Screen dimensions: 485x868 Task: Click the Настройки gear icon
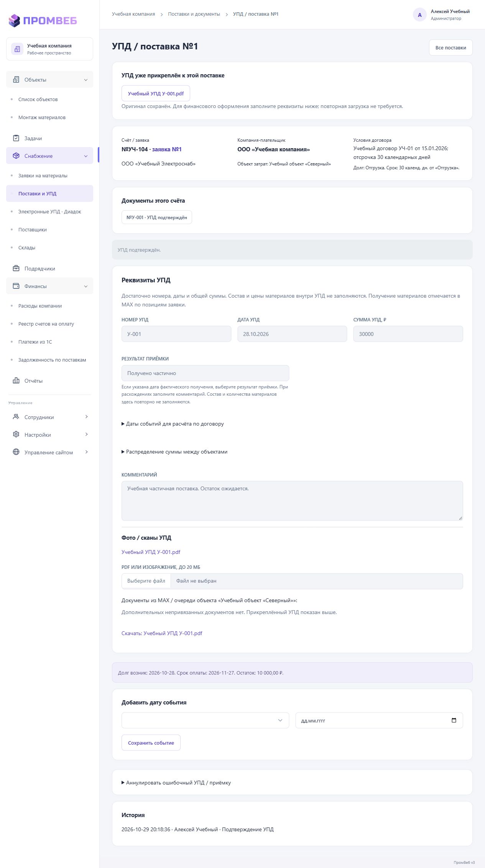point(16,434)
